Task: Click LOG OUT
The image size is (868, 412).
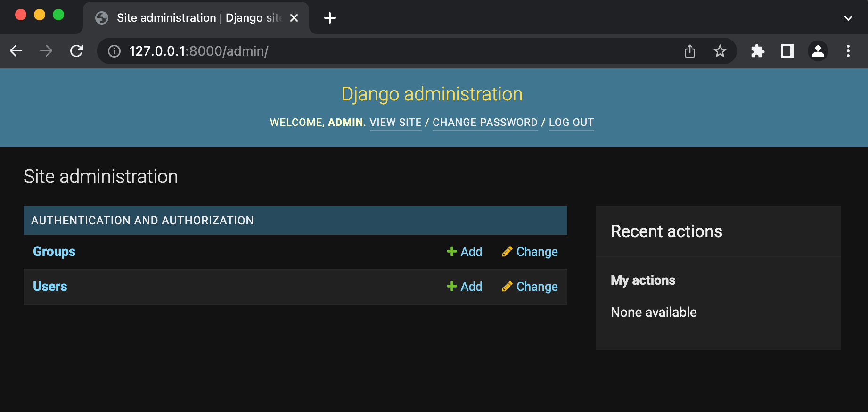Action: pos(572,123)
